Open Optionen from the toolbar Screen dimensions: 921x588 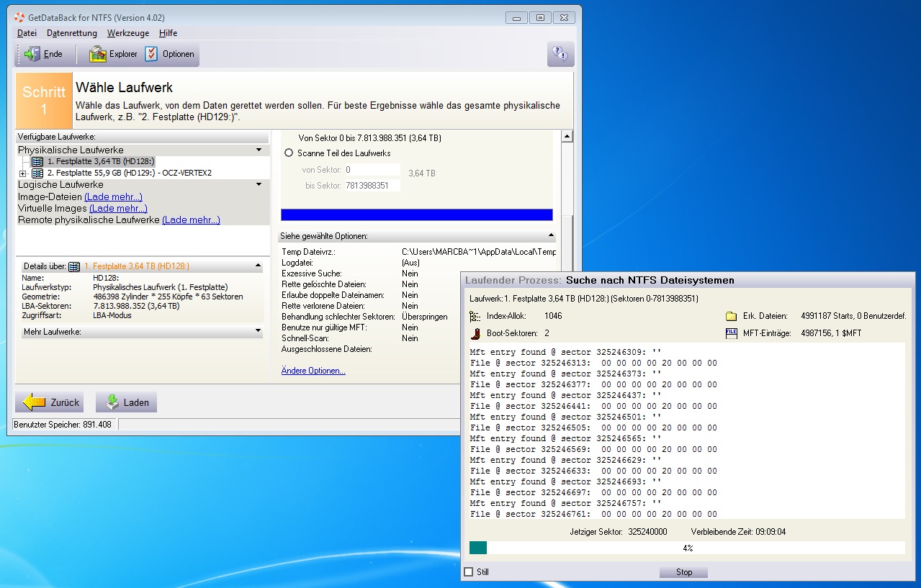pos(170,54)
